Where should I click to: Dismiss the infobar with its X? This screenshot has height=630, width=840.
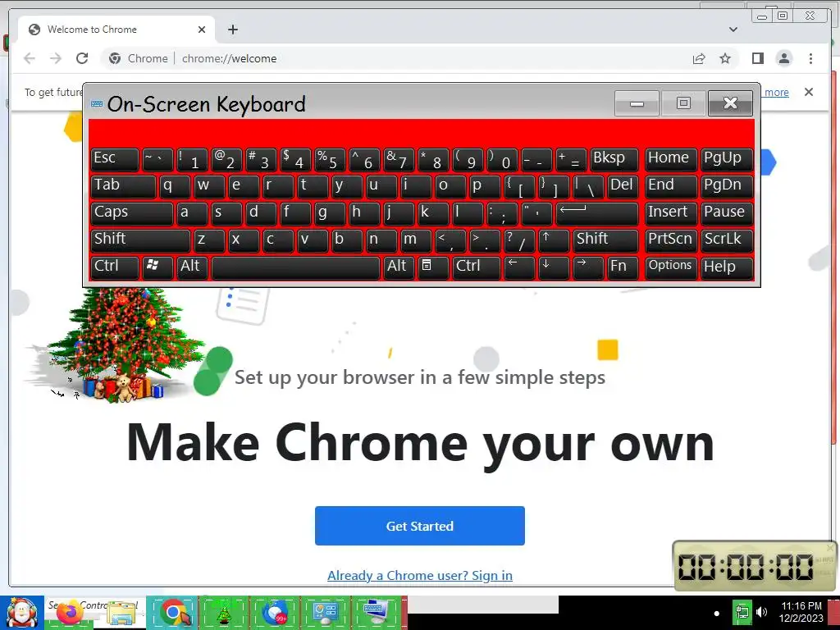point(808,92)
